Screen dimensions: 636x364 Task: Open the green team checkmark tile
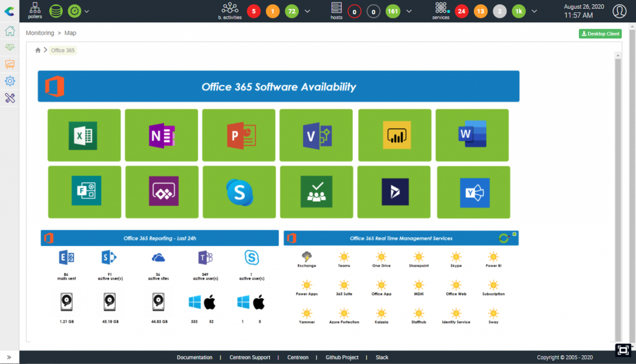click(x=316, y=192)
